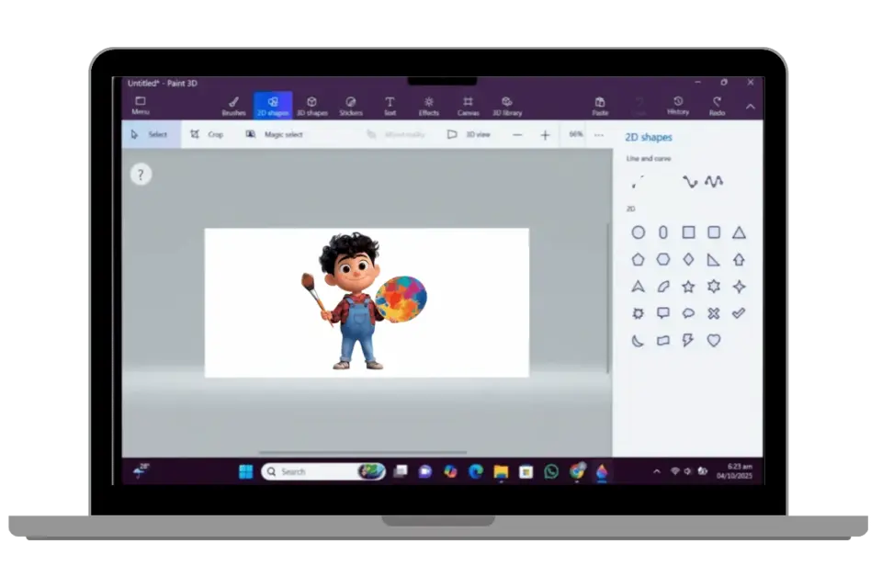The image size is (882, 588).
Task: Expand the Menu button
Action: point(141,106)
